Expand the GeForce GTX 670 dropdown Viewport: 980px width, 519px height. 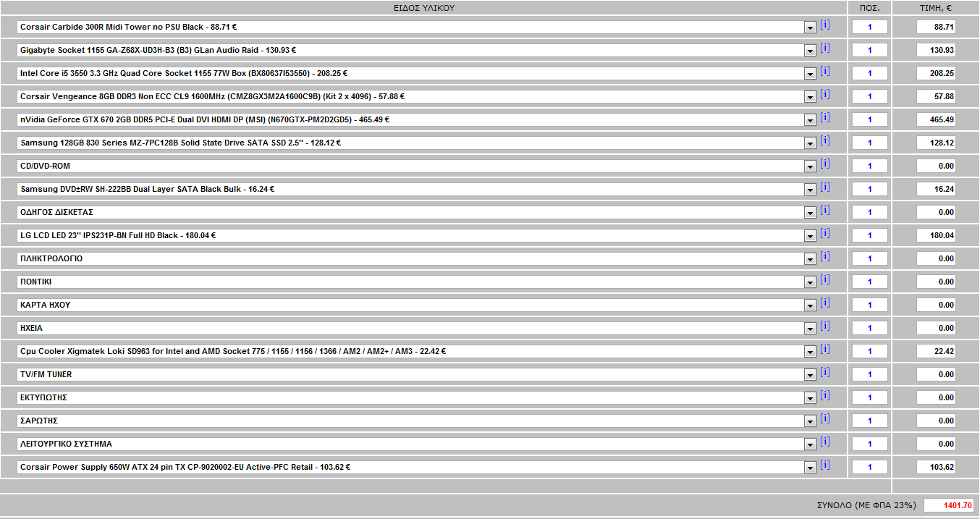[x=810, y=120]
